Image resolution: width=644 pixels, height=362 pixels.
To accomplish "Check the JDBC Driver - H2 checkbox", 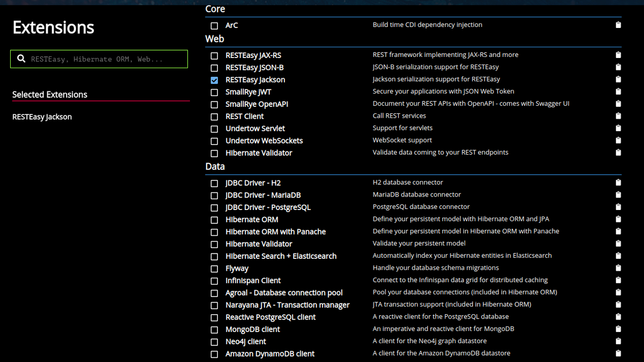I will point(214,184).
